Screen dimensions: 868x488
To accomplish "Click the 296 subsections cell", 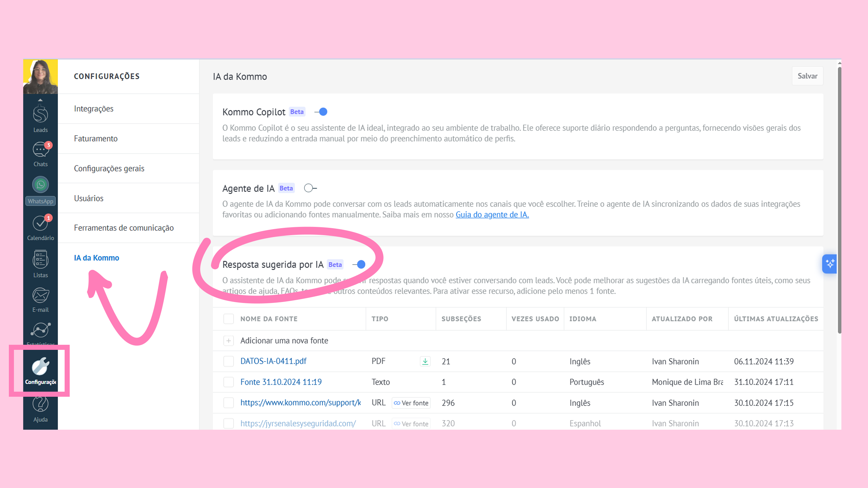I will point(448,403).
